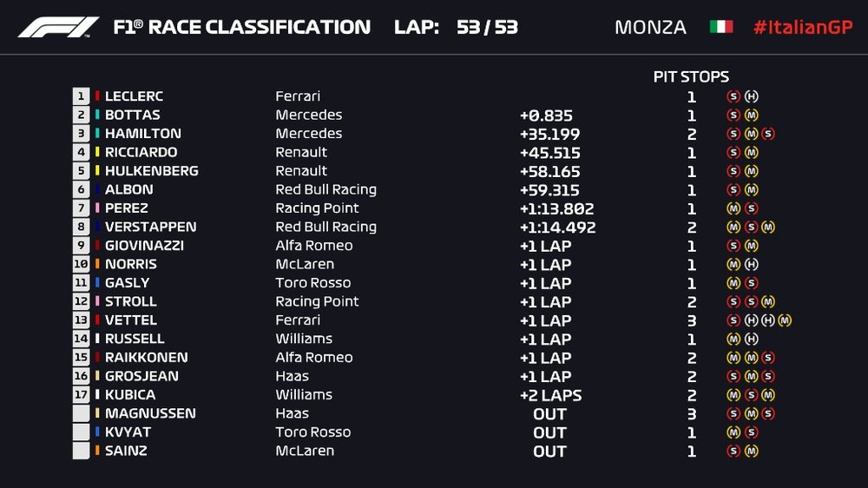868x488 pixels.
Task: Click Leclerc's red team color bar
Action: (x=97, y=96)
